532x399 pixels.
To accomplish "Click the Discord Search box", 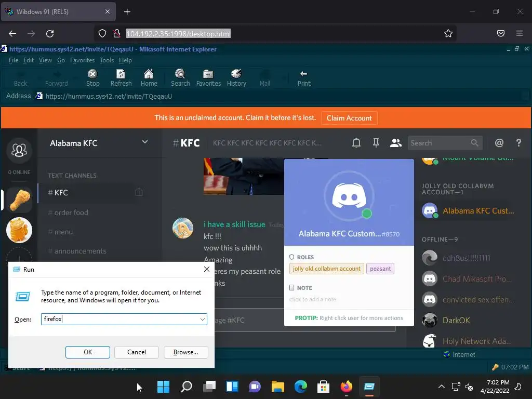I will pyautogui.click(x=445, y=143).
